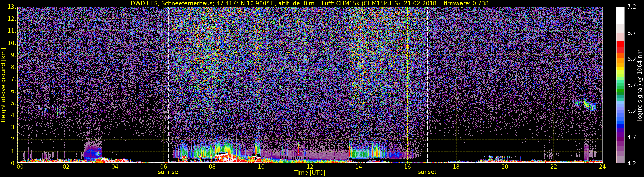Click the "18" time axis tick label
The width and height of the screenshot is (644, 177).
[x=456, y=167]
